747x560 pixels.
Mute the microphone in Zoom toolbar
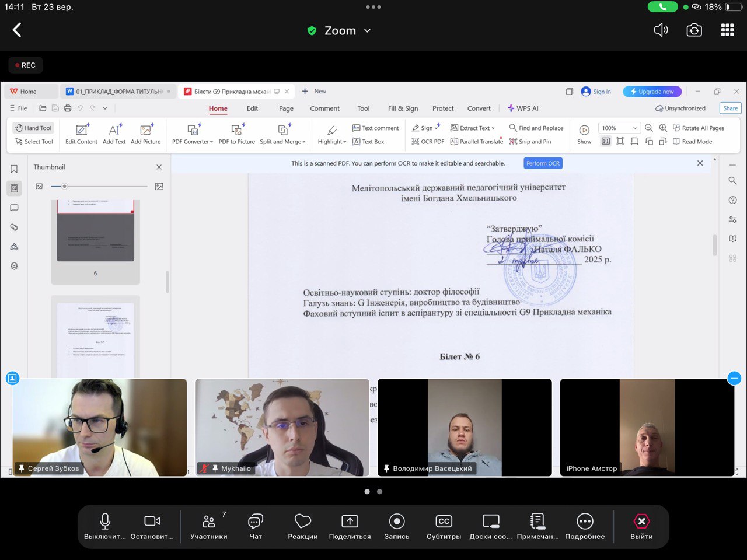[x=105, y=526]
